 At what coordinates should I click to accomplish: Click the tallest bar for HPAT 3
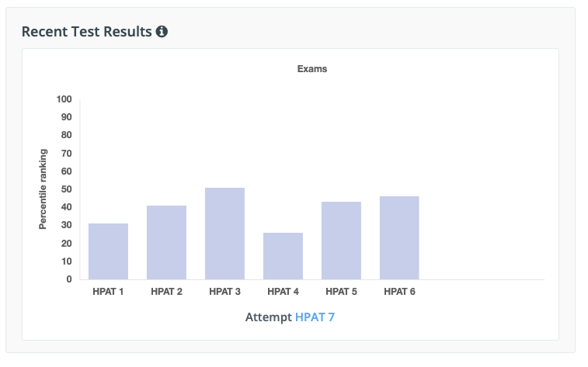tap(224, 234)
